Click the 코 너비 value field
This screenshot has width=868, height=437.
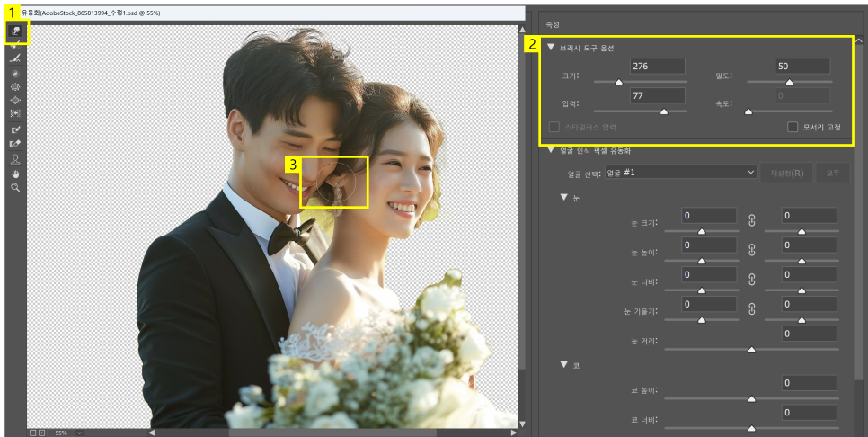pos(810,412)
